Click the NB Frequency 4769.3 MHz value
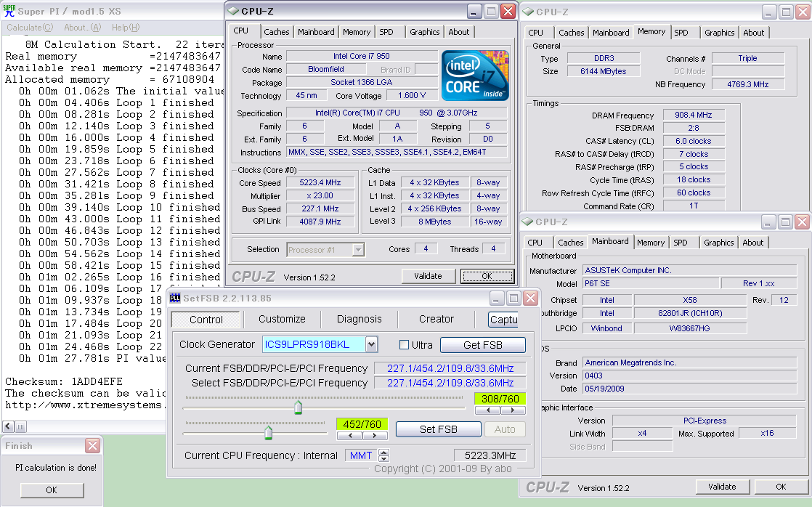The width and height of the screenshot is (812, 507). (748, 84)
